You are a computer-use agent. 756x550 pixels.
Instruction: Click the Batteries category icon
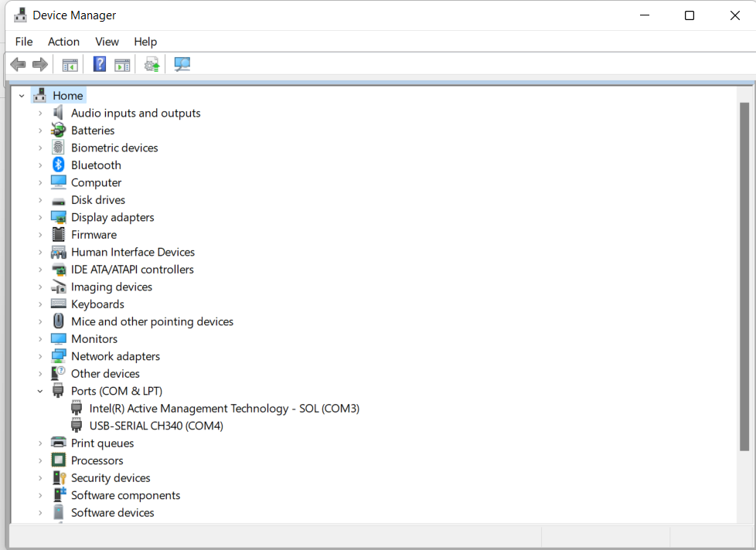(58, 130)
